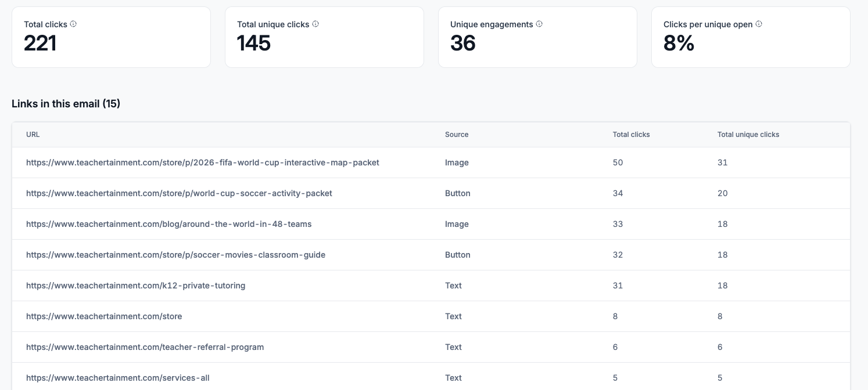Click the 221 total clicks value
Image resolution: width=868 pixels, height=390 pixels.
click(x=40, y=44)
